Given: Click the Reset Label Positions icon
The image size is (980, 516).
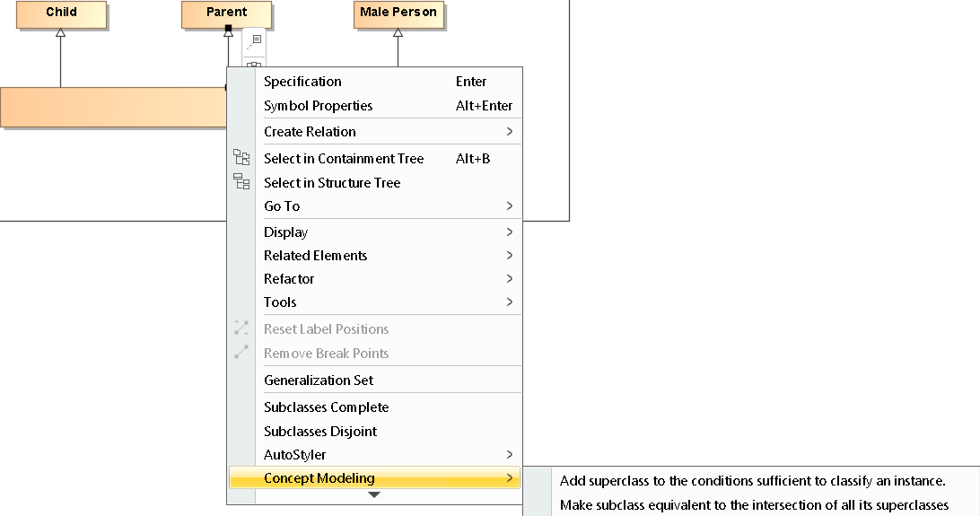Looking at the screenshot, I should [241, 328].
